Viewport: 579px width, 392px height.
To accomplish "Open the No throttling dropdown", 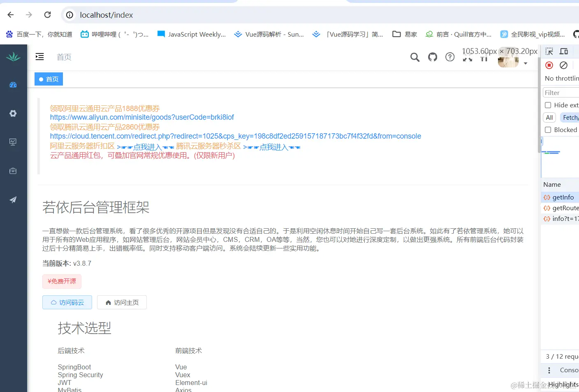I will tap(562, 79).
